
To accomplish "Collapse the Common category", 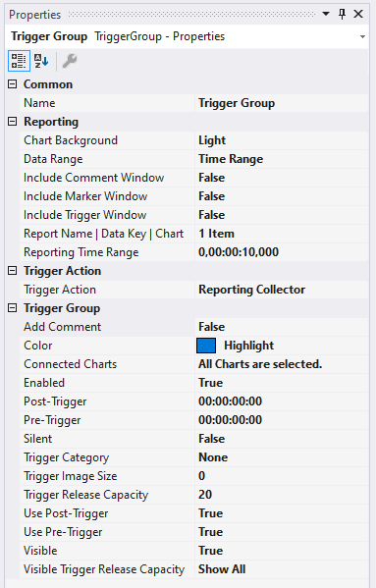I will click(x=13, y=84).
